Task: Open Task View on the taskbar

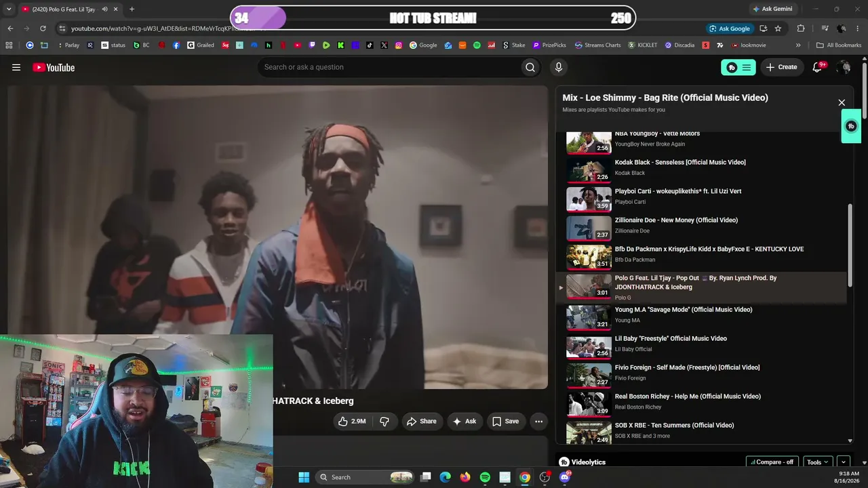Action: tap(426, 477)
